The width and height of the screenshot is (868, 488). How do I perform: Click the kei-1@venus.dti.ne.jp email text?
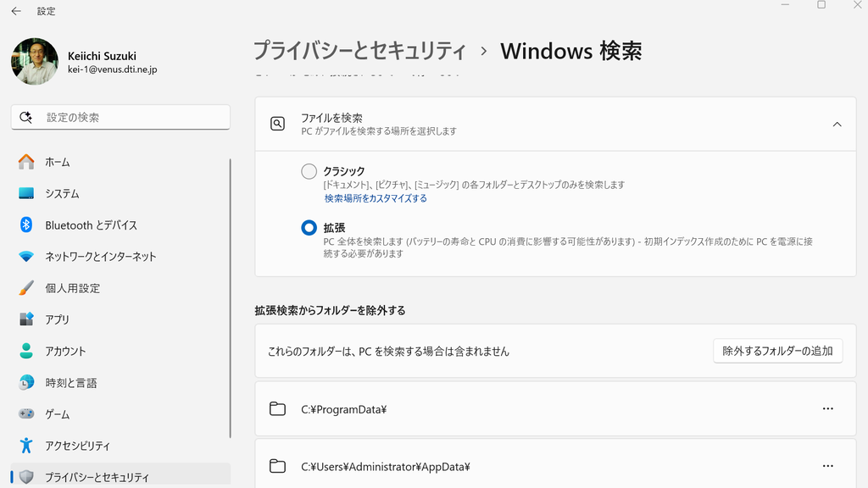click(113, 69)
